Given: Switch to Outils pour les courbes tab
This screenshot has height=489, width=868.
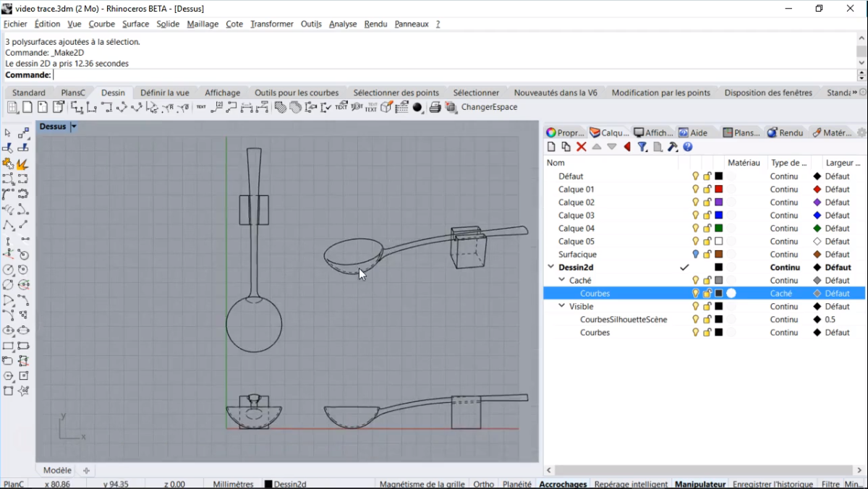Looking at the screenshot, I should (x=297, y=93).
